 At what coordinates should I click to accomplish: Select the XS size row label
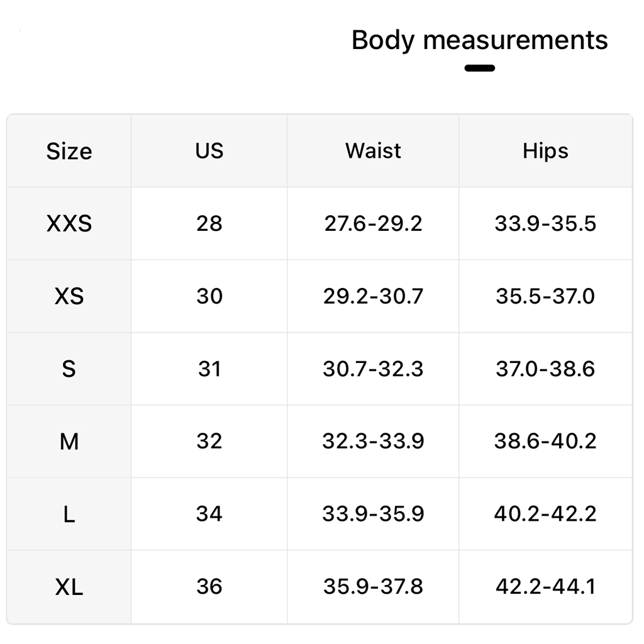[69, 296]
